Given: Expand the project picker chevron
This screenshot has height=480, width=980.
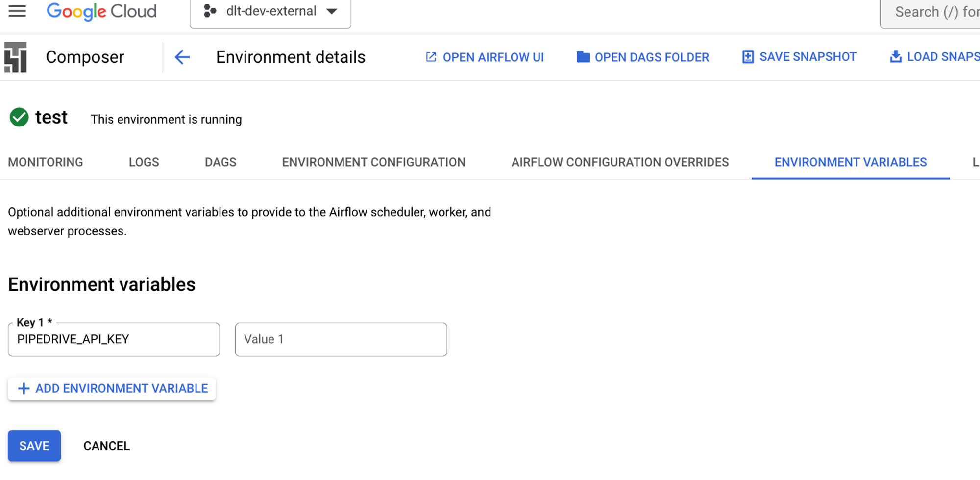Looking at the screenshot, I should 332,11.
